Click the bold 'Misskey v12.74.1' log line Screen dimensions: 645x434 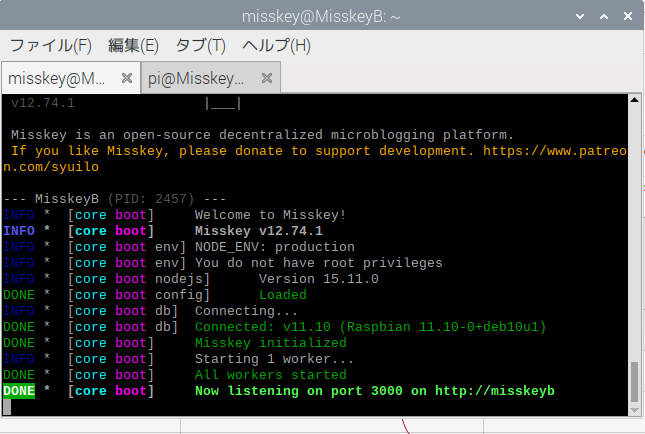pyautogui.click(x=259, y=231)
